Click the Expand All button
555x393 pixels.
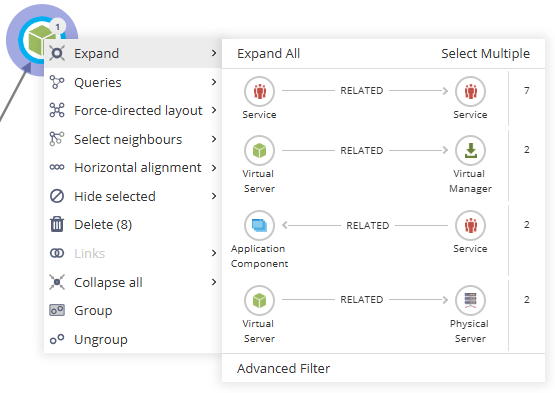tap(269, 53)
